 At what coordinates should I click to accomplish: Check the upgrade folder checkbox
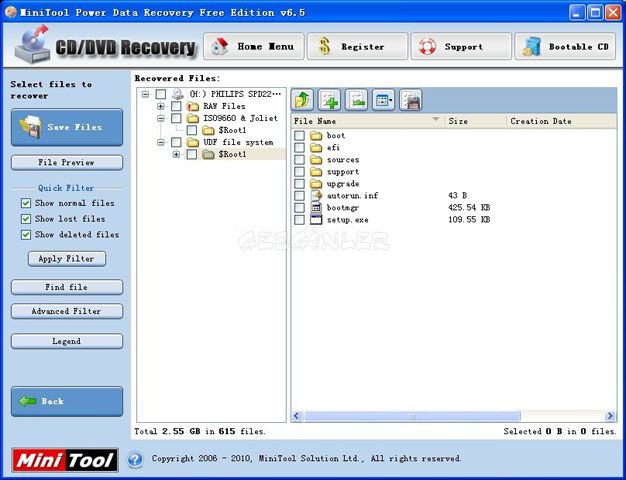coord(299,184)
